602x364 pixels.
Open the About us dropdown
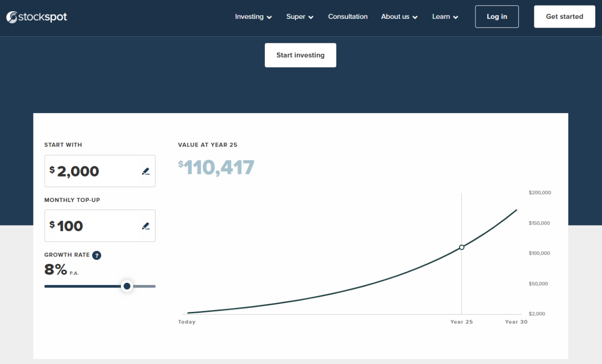(x=399, y=17)
